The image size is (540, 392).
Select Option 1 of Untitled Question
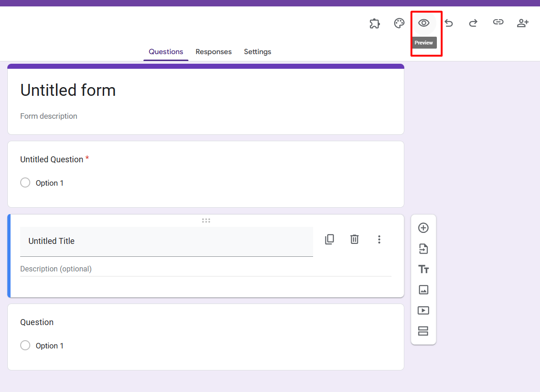point(25,182)
